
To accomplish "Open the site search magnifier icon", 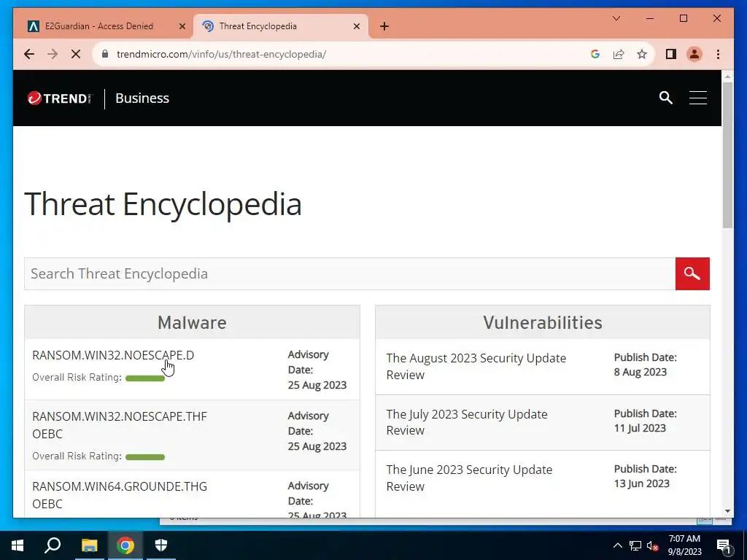I will (x=665, y=98).
